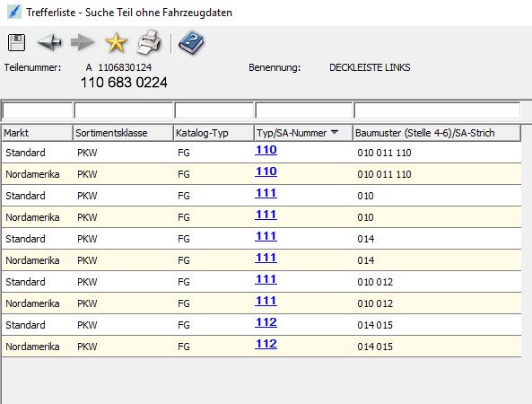
Task: Click the app icon in the title bar
Action: pos(14,13)
